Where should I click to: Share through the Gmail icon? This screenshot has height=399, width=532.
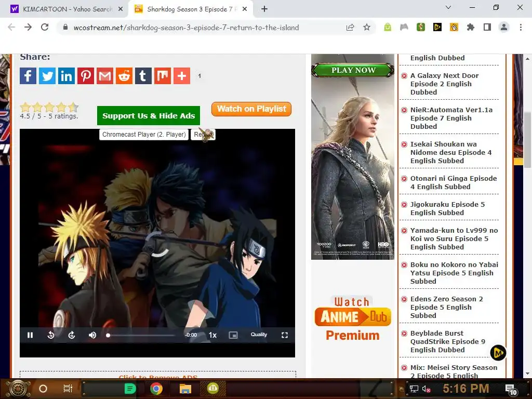[x=105, y=76]
